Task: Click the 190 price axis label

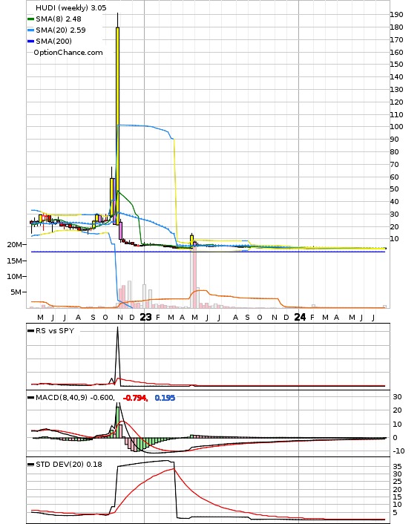Action: pos(396,14)
